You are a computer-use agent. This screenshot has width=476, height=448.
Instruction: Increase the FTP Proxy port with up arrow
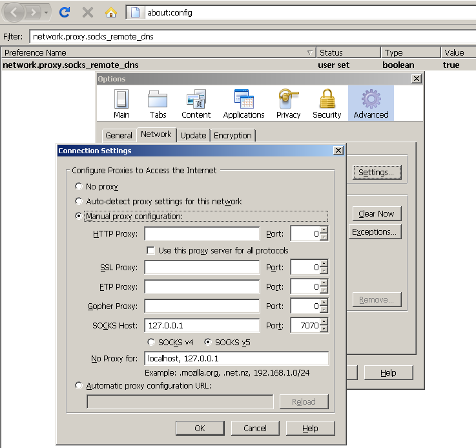point(324,283)
